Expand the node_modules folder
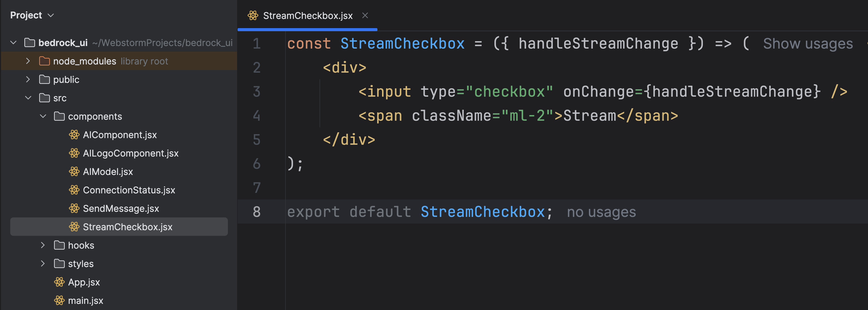Image resolution: width=868 pixels, height=310 pixels. [28, 61]
